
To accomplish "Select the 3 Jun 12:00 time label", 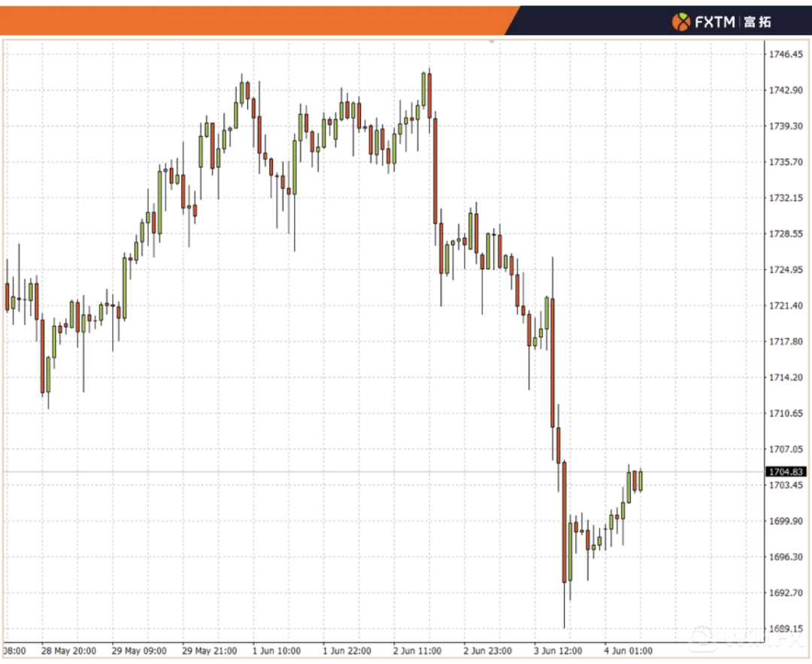I will pos(559,650).
